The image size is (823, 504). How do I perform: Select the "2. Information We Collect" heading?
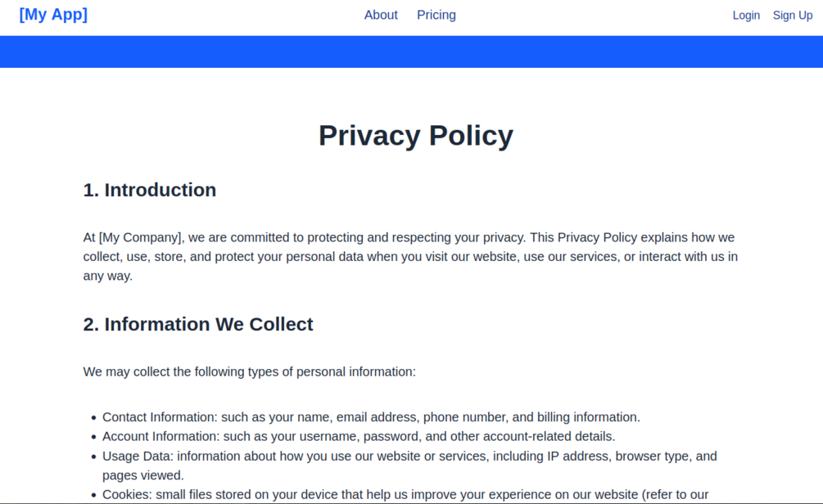click(x=198, y=324)
